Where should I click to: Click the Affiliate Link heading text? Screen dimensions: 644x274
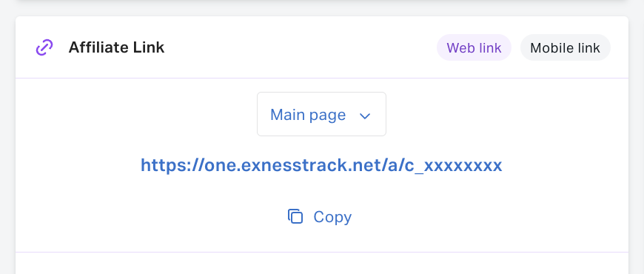tap(116, 47)
